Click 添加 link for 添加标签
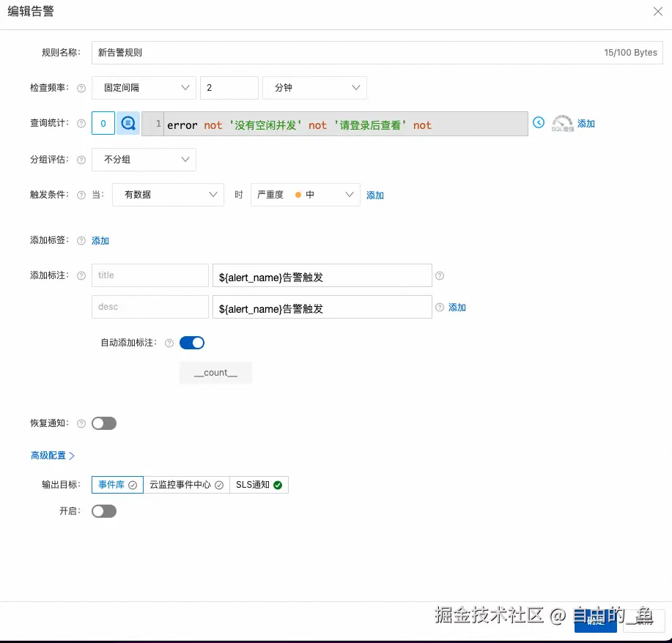Viewport: 672px width, 643px height. click(x=100, y=241)
